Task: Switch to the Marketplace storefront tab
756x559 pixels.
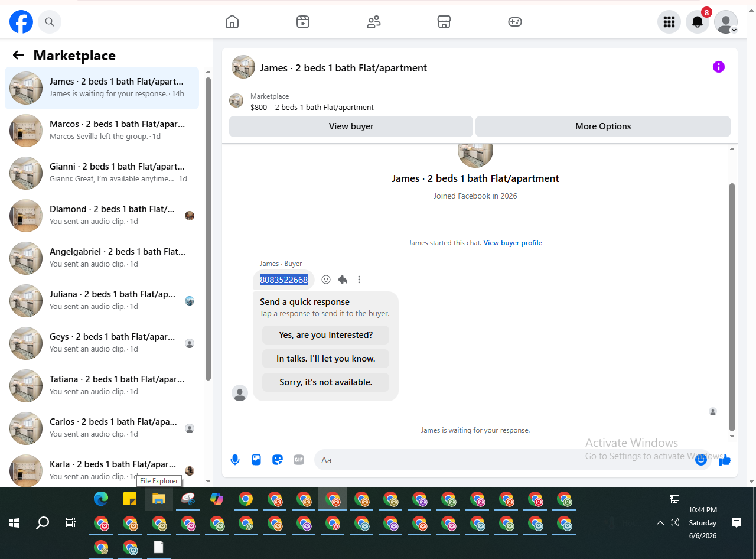Action: [444, 22]
